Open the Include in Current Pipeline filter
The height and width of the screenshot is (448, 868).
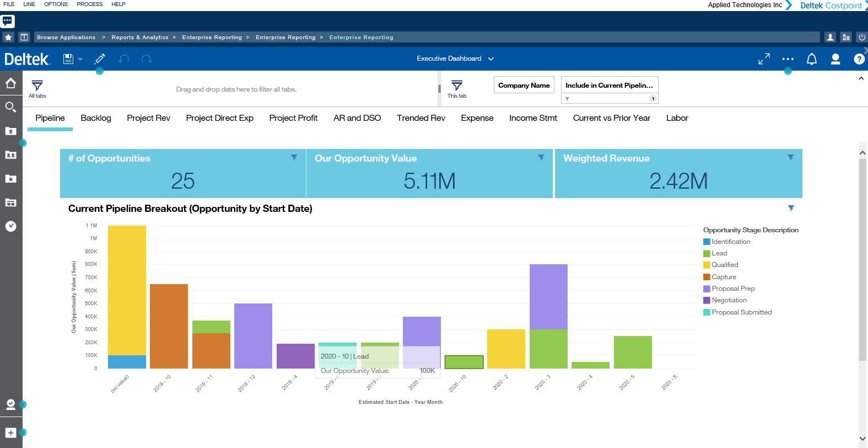point(609,86)
